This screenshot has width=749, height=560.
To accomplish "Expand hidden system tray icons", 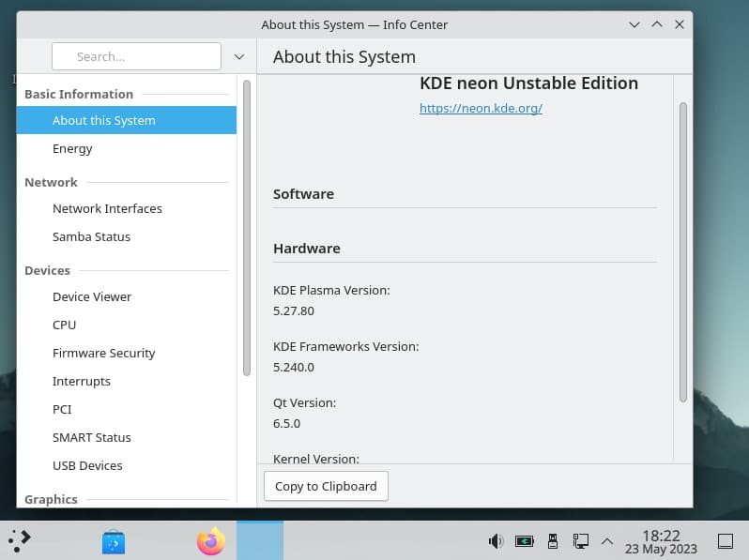I will pyautogui.click(x=607, y=541).
